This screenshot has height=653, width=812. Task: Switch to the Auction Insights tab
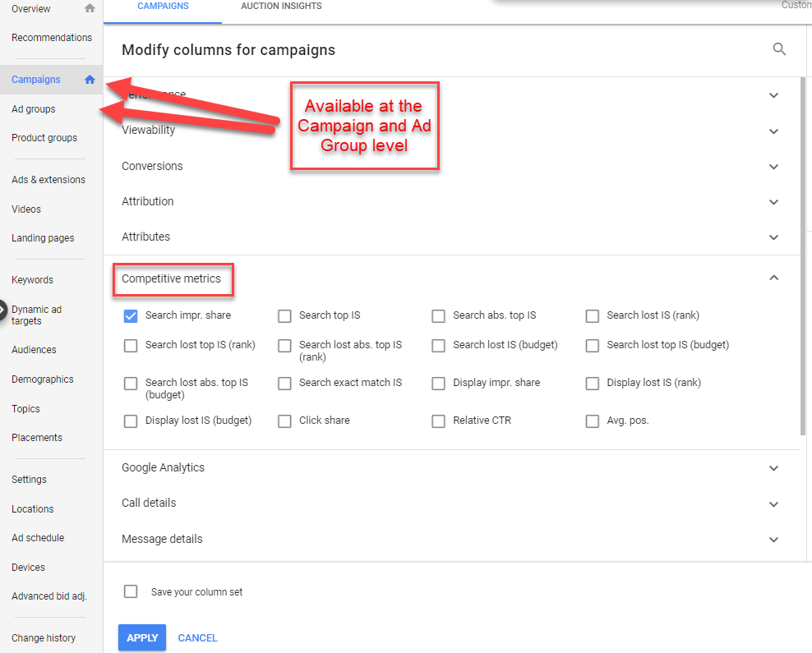tap(281, 7)
